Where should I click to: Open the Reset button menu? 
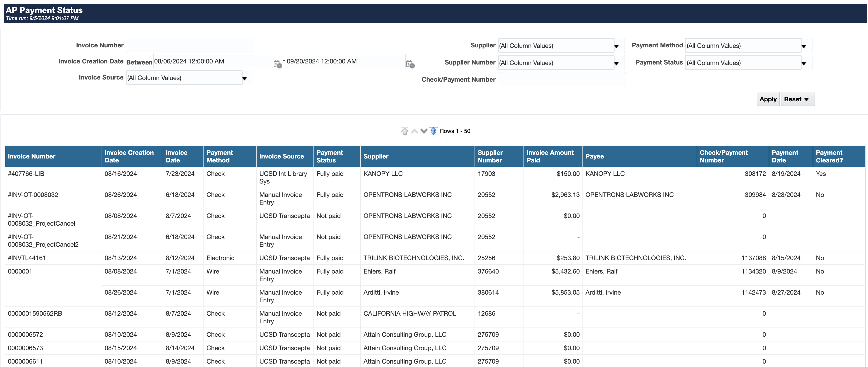[x=797, y=99]
